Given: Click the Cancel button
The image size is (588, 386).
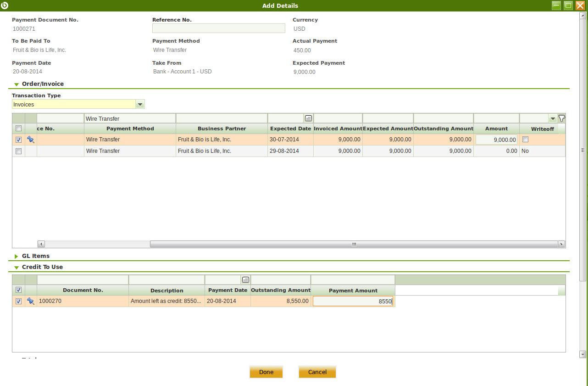Looking at the screenshot, I should tap(317, 372).
